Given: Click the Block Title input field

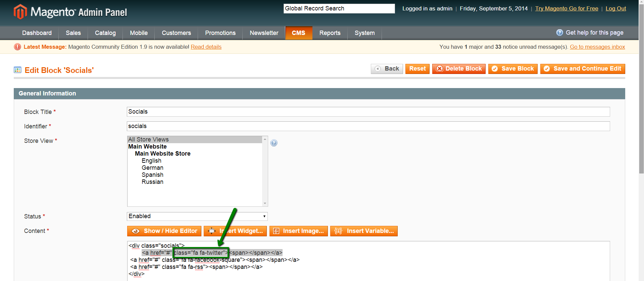Looking at the screenshot, I should pos(368,112).
